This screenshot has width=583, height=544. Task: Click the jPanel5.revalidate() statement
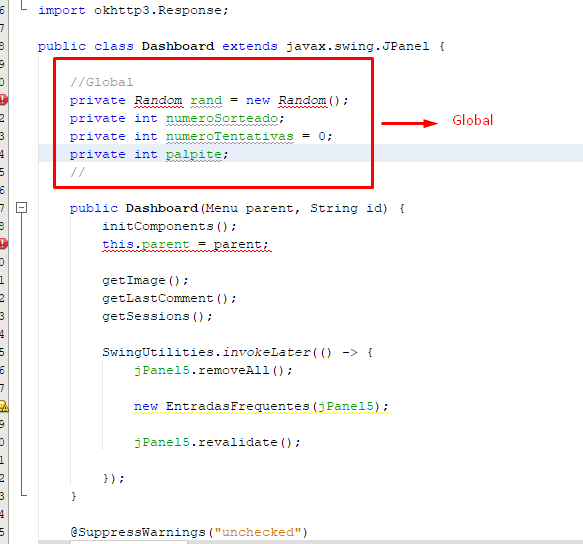(217, 442)
